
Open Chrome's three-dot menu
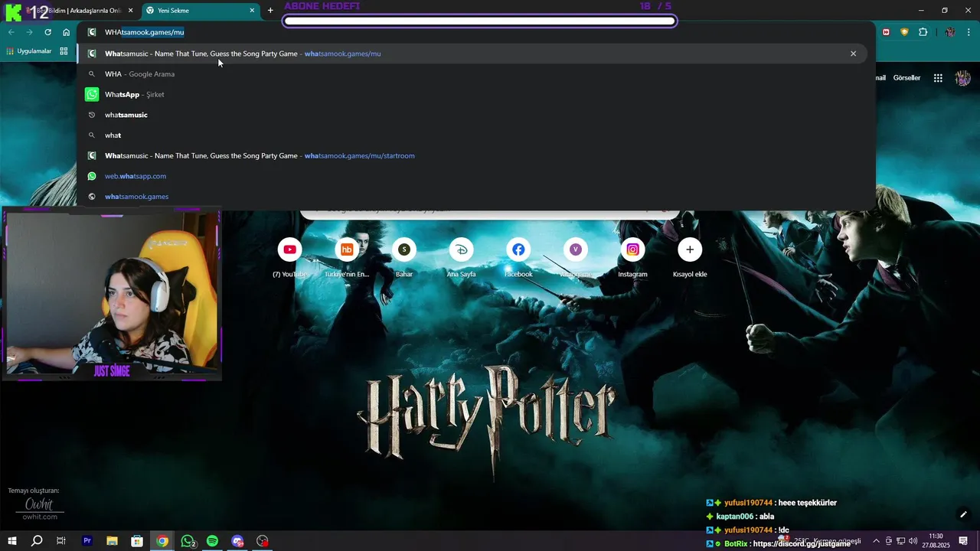click(x=969, y=32)
